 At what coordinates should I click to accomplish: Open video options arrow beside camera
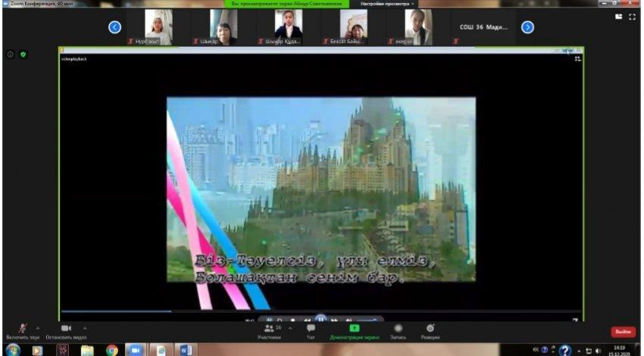coord(85,328)
